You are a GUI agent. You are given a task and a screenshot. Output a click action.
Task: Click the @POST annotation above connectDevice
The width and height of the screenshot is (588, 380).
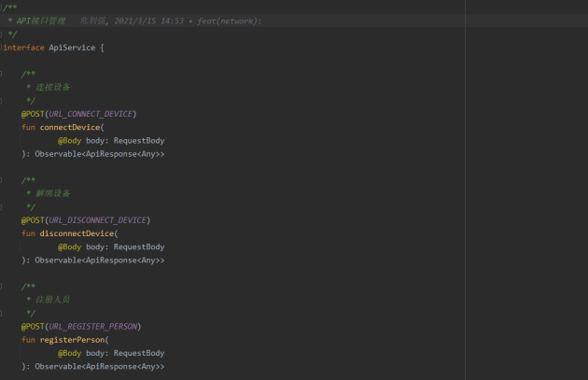point(33,114)
